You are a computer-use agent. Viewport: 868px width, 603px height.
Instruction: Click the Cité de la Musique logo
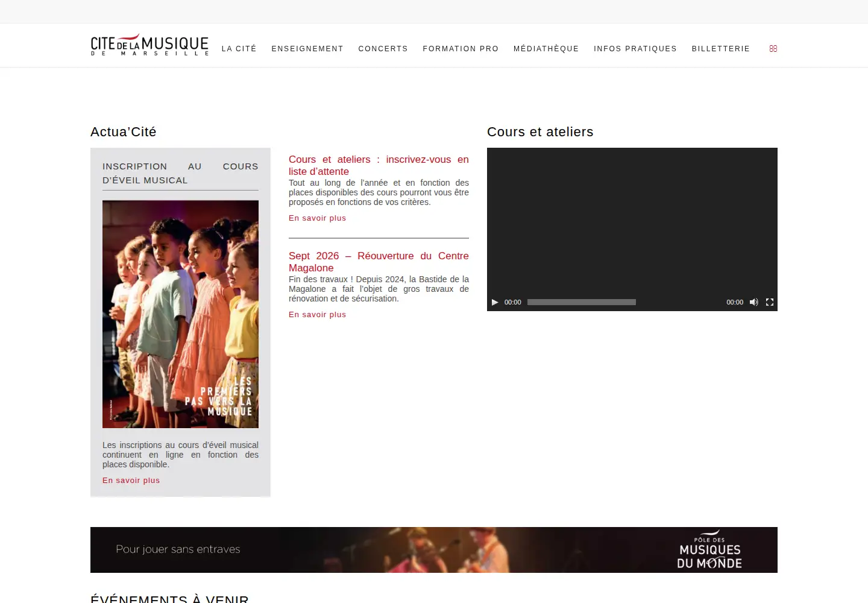pyautogui.click(x=149, y=45)
